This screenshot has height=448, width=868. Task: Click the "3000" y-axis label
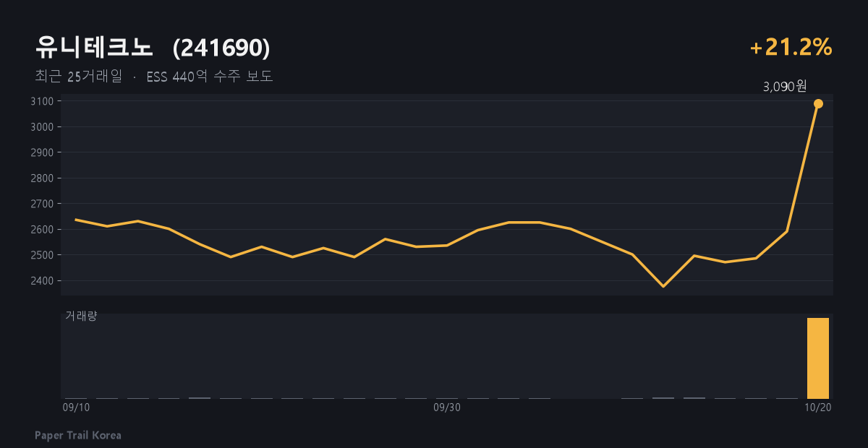point(42,126)
